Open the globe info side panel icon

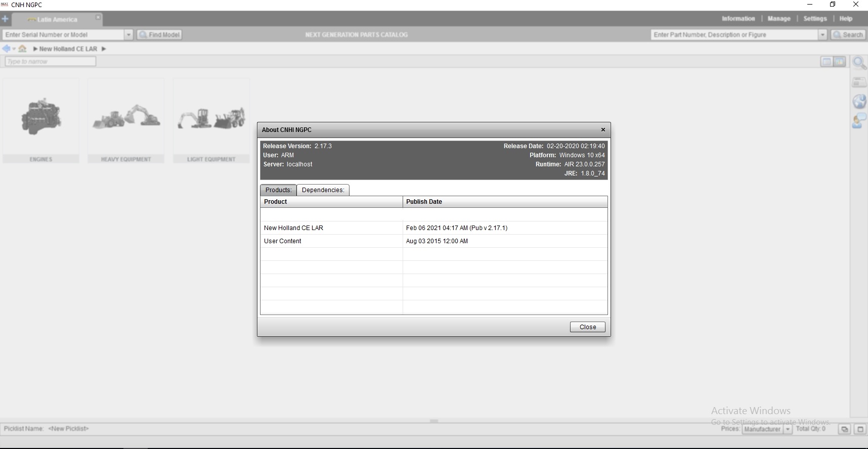(859, 101)
